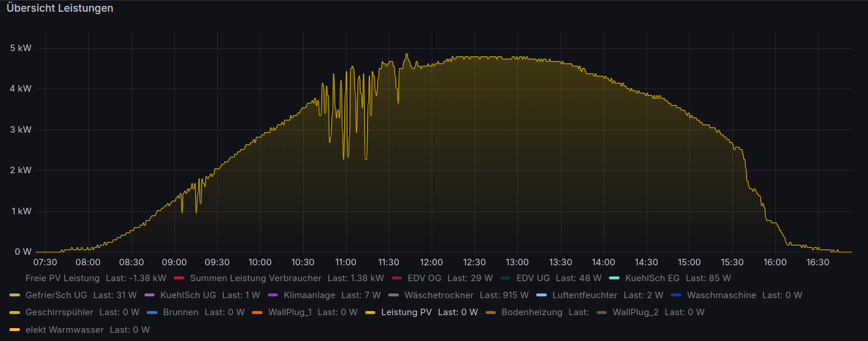Click the 16:30 time axis label
Viewport: 868px width, 341px height.
pyautogui.click(x=818, y=262)
